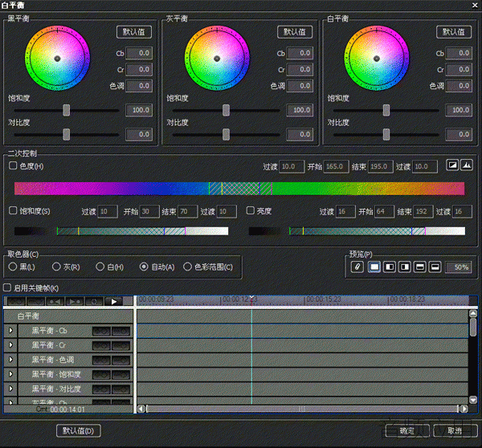This screenshot has width=482, height=448.
Task: Expand the 黑平衡 - Cr track
Action: 10,344
